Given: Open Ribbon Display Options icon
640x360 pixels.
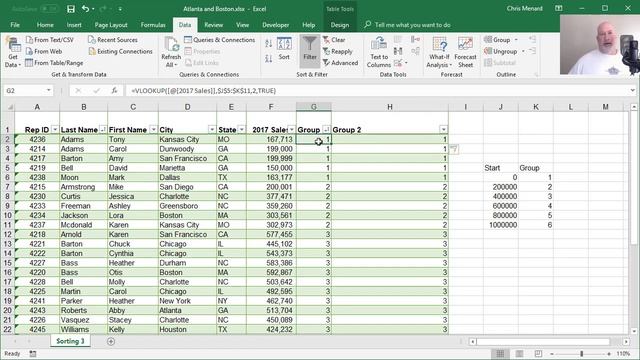Looking at the screenshot, I should (559, 8).
